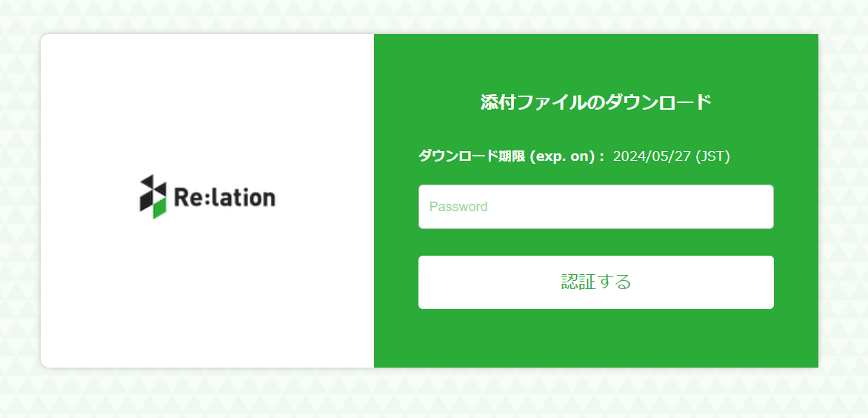Click the 添付ファイルのダウンロード heading
Viewport: 868px width, 418px height.
pyautogui.click(x=595, y=102)
